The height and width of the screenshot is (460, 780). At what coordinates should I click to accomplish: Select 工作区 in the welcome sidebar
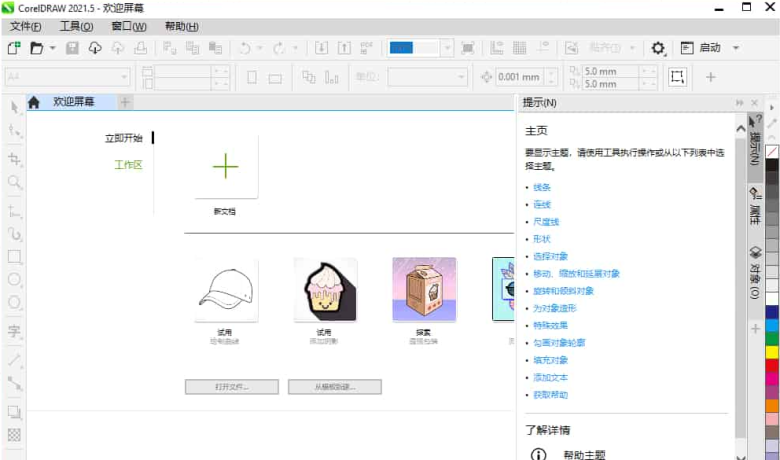128,165
